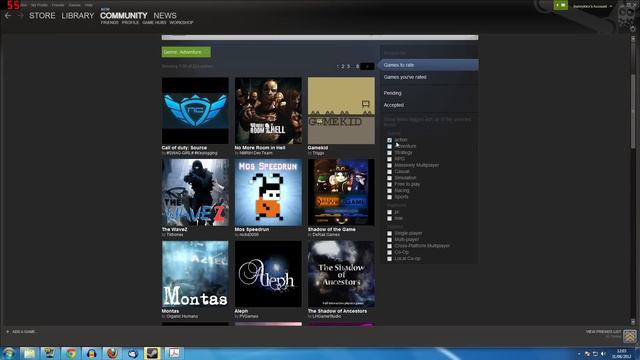Open the Gamekid game thumbnail

point(341,111)
